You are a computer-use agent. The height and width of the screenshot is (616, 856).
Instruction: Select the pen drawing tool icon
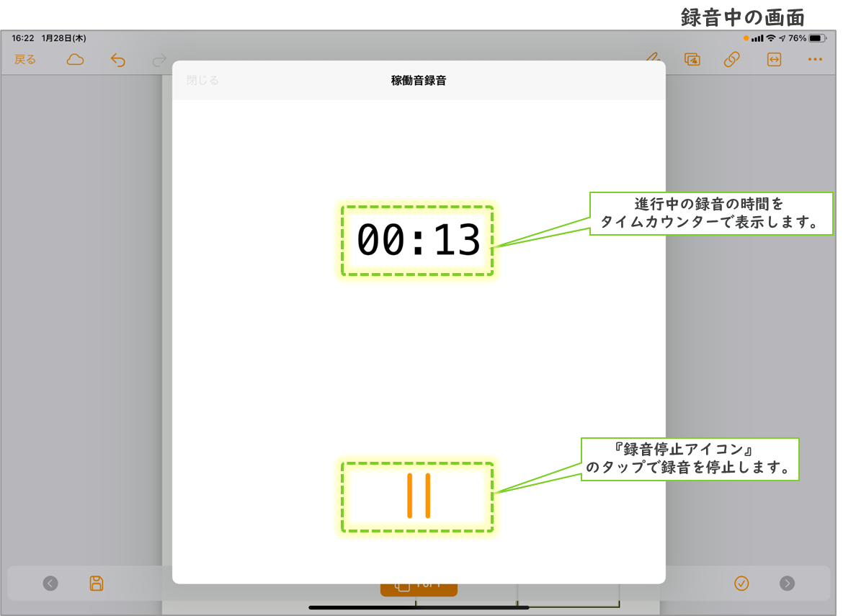[x=653, y=60]
